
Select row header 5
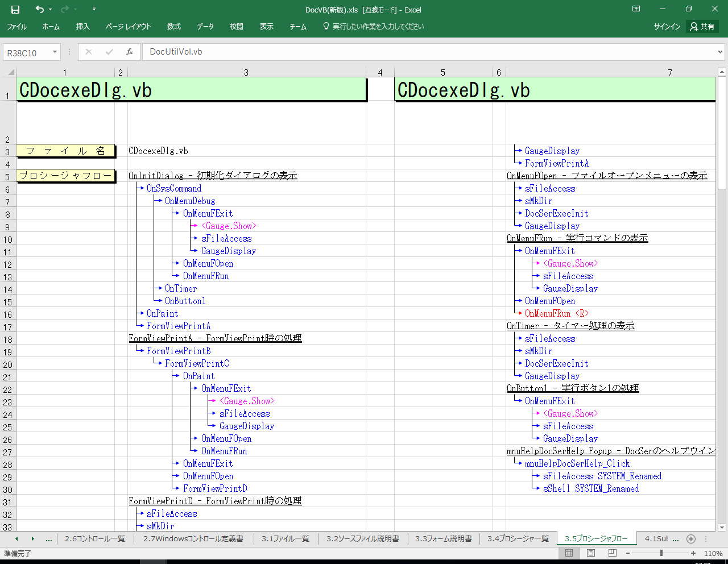pos(8,177)
